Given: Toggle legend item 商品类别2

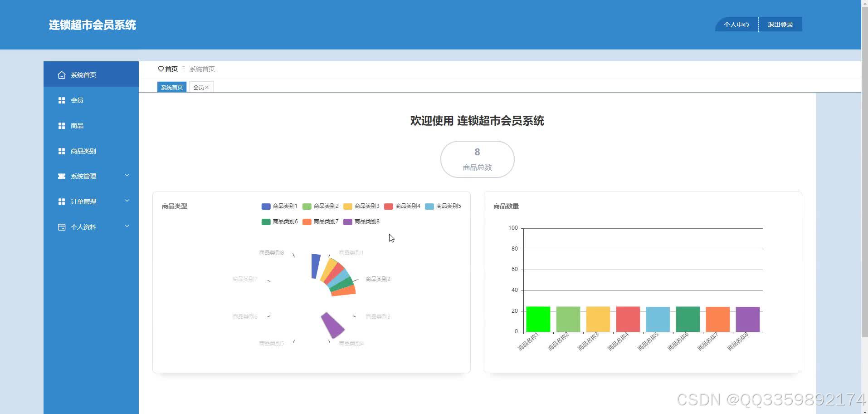Looking at the screenshot, I should [320, 206].
